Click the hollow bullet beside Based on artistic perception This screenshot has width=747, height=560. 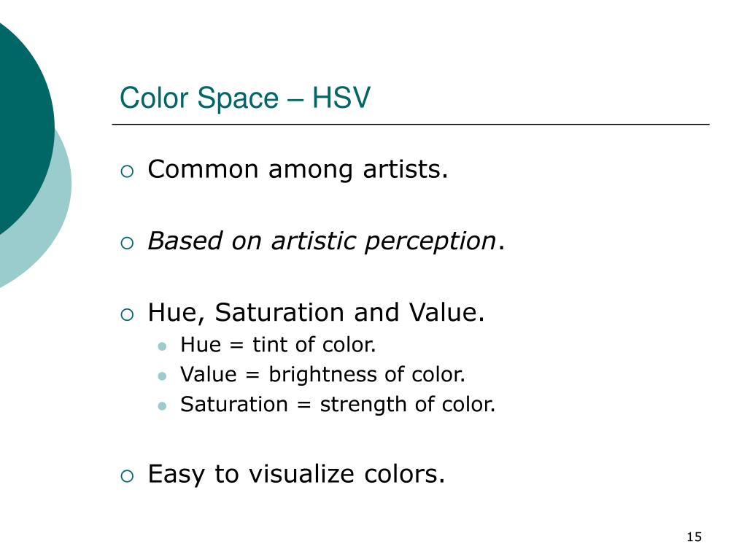[127, 244]
